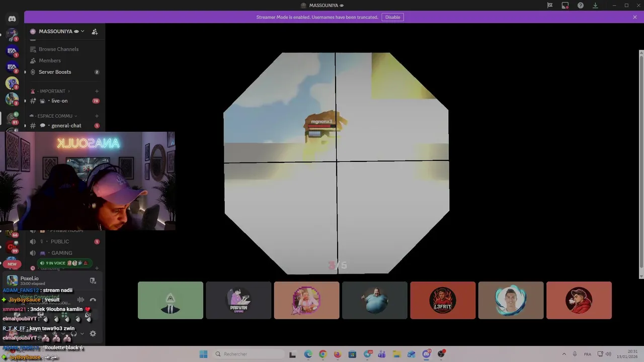The width and height of the screenshot is (644, 362).
Task: Open the general-chat channel
Action: [x=64, y=126]
